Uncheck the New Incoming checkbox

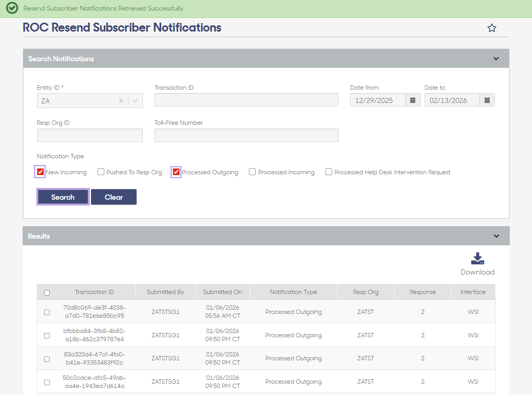click(40, 172)
